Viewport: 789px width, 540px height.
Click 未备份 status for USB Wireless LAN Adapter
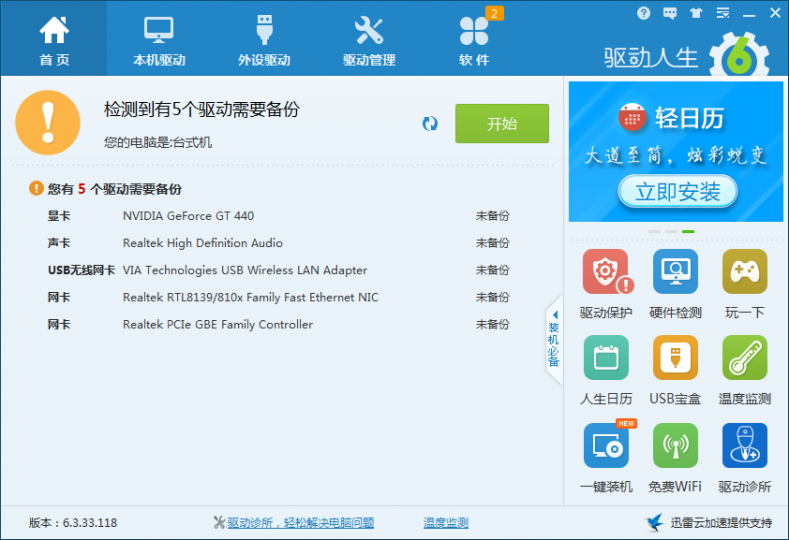[x=493, y=270]
